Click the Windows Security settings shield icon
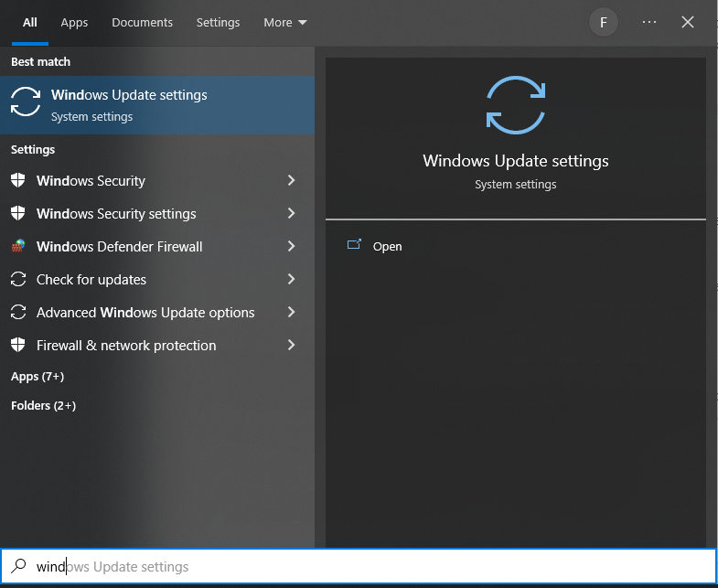 pyautogui.click(x=18, y=213)
